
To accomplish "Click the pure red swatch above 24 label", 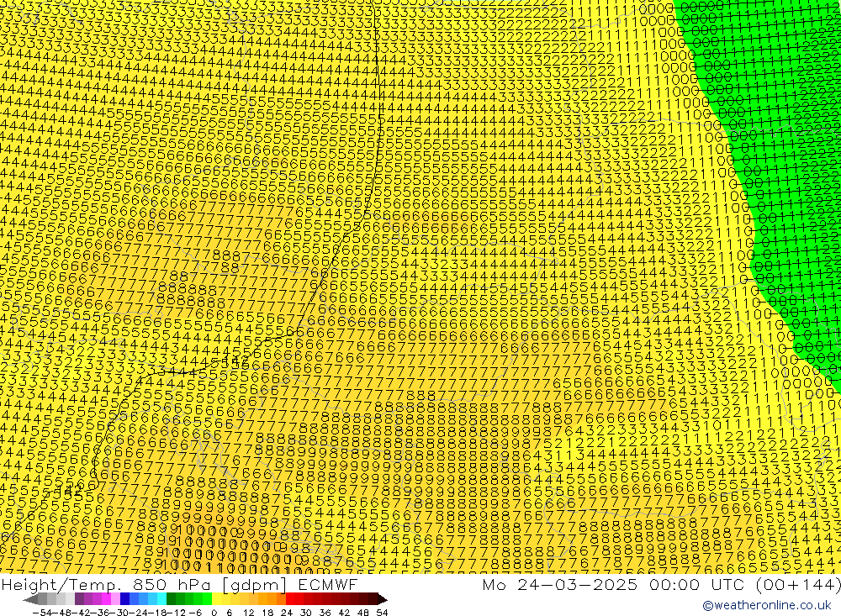I will [x=290, y=599].
